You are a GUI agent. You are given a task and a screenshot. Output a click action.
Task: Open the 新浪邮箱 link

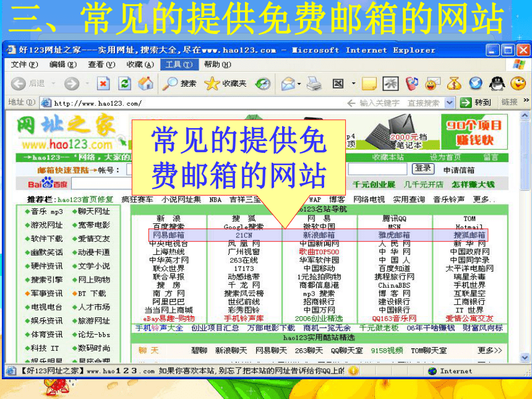click(319, 235)
